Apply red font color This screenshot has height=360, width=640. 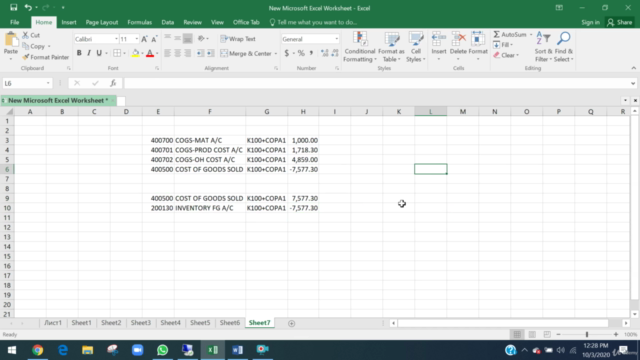point(150,53)
